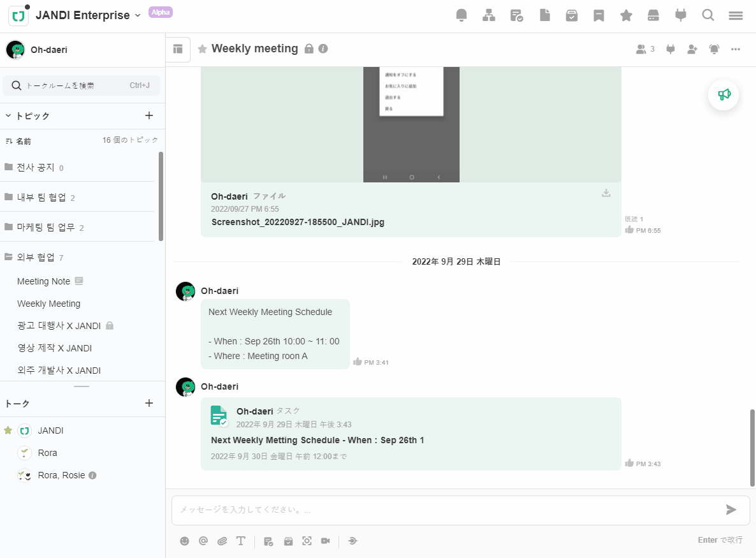Viewport: 756px width, 558px height.
Task: Open topic more options ellipsis
Action: [735, 49]
